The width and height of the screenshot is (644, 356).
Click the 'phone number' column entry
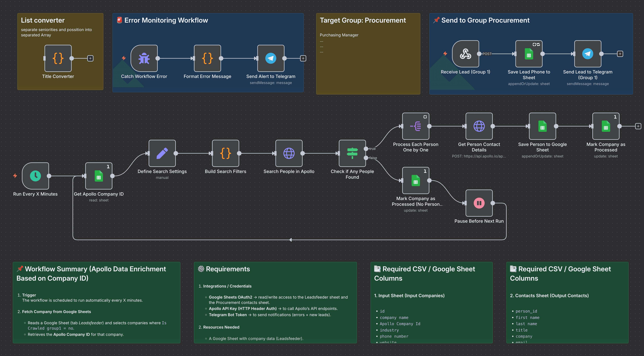[394, 337]
